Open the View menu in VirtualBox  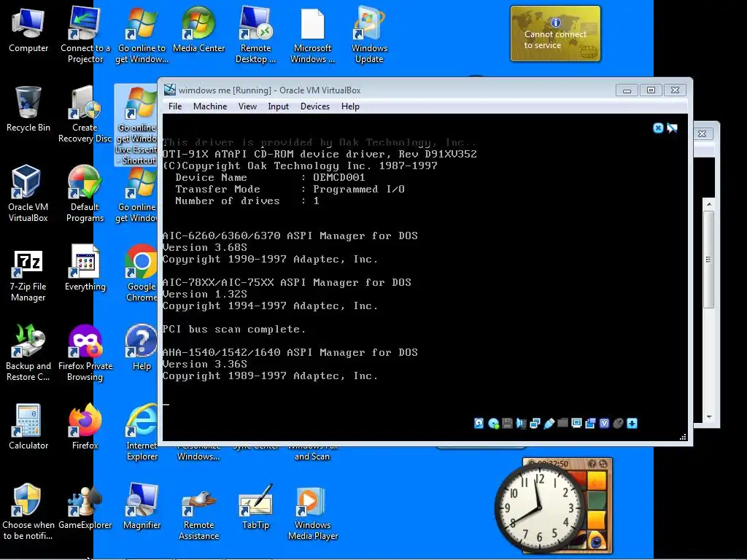247,106
